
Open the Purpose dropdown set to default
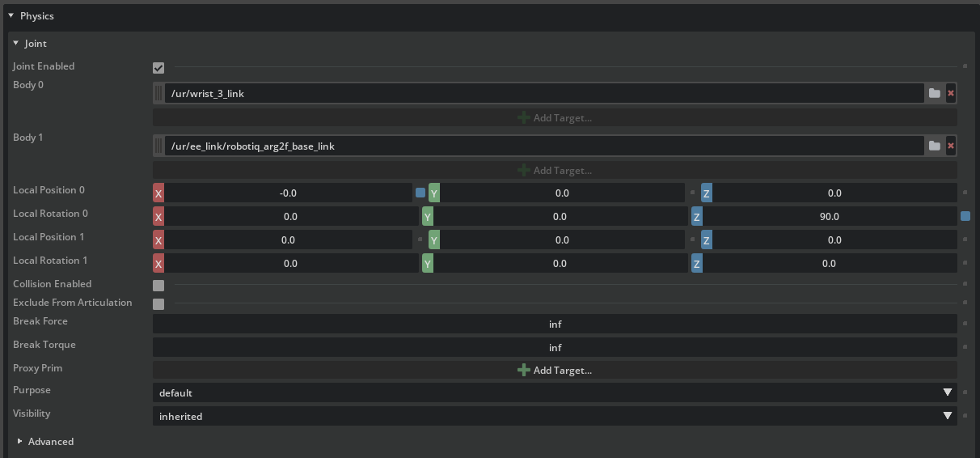point(554,392)
